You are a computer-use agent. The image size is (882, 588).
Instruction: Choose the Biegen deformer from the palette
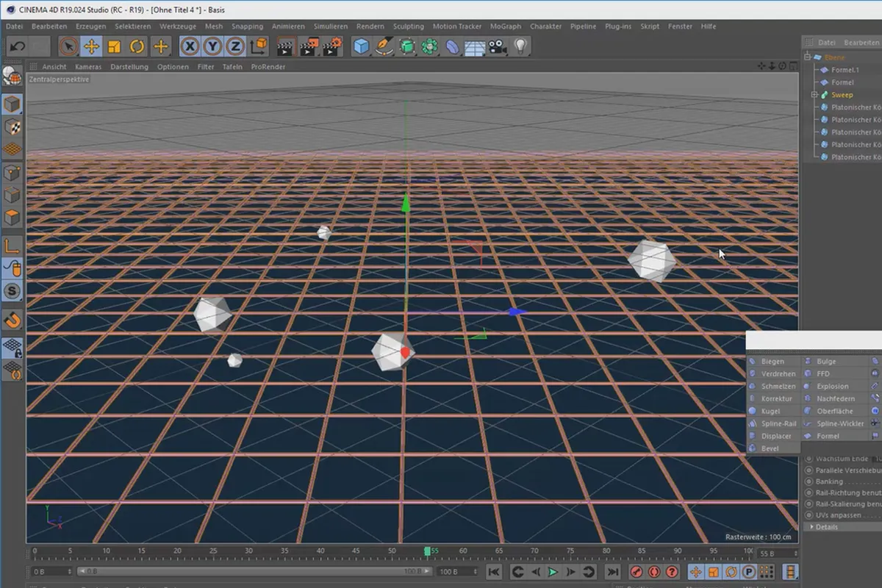[x=772, y=362]
